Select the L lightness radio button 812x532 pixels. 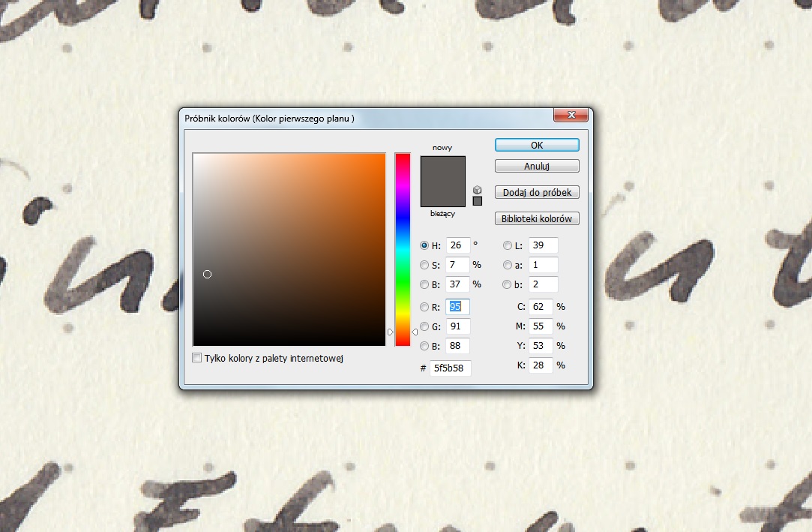pyautogui.click(x=508, y=245)
